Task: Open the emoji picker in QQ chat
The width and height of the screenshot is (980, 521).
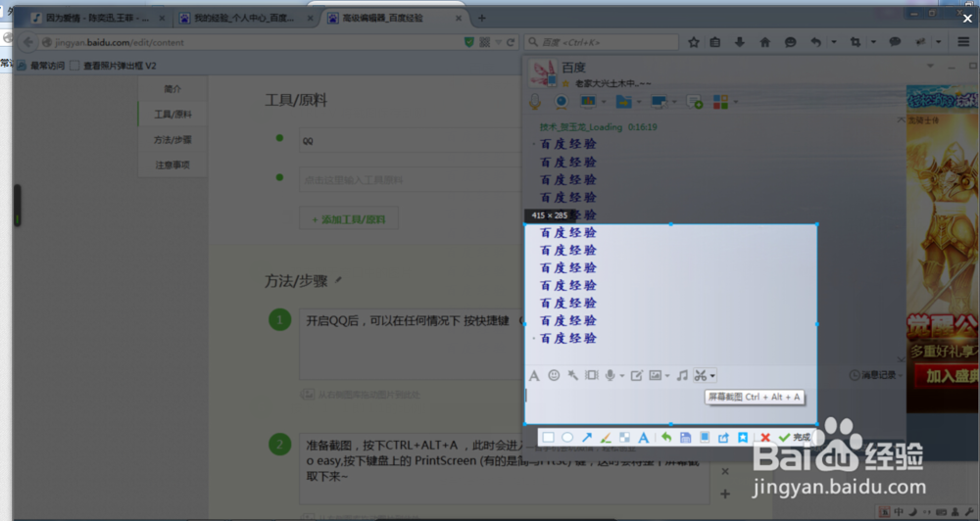Action: coord(554,375)
